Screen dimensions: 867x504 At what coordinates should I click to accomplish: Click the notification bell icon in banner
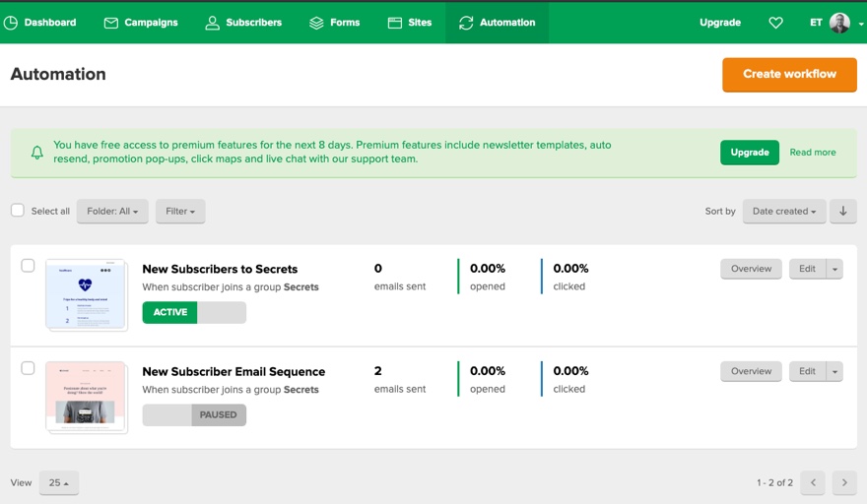[x=37, y=153]
